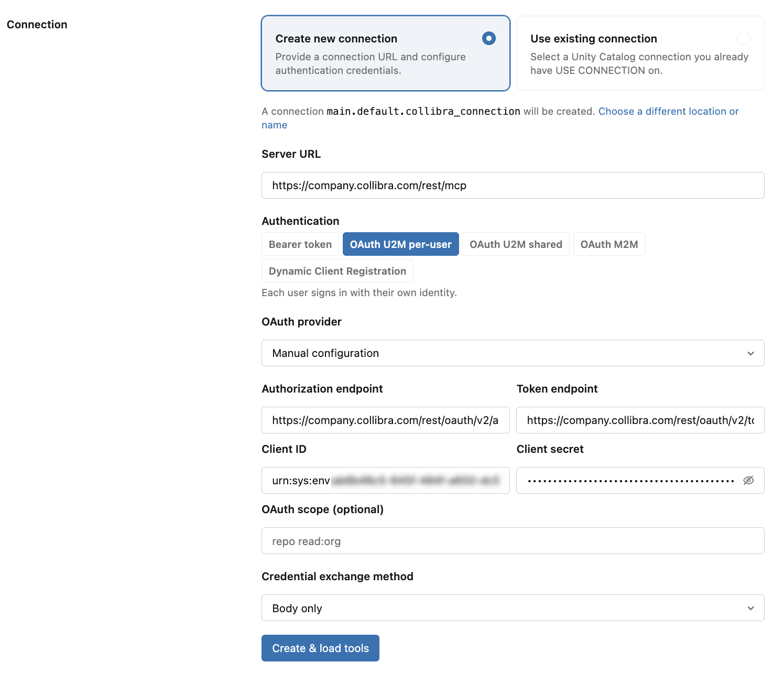Open the Credential exchange method dropdown
Screen dimensions: 784x673
513,608
